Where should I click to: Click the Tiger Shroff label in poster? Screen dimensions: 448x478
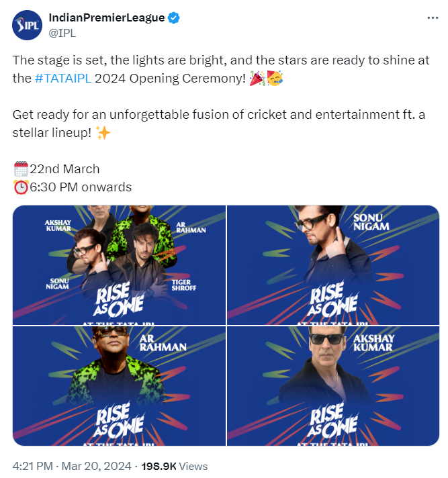coord(183,285)
